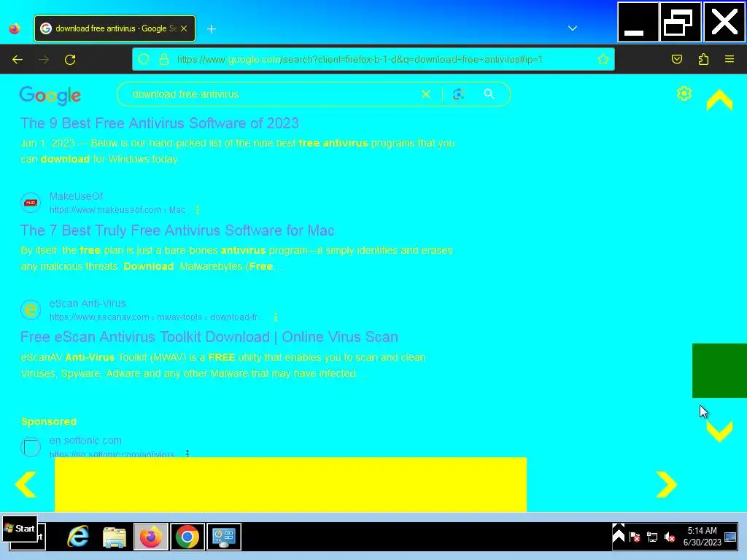This screenshot has height=560, width=747.
Task: Open more options beside makeuseof.com URL
Action: 197,210
